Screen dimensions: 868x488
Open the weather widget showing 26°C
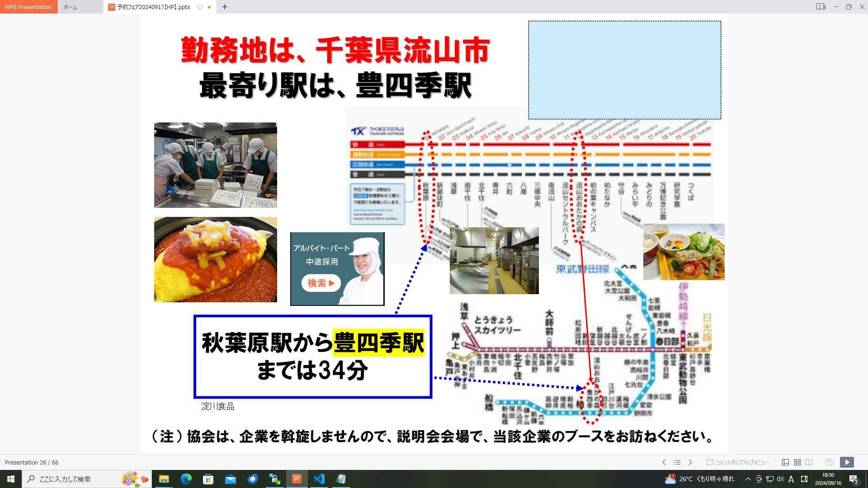pyautogui.click(x=699, y=479)
